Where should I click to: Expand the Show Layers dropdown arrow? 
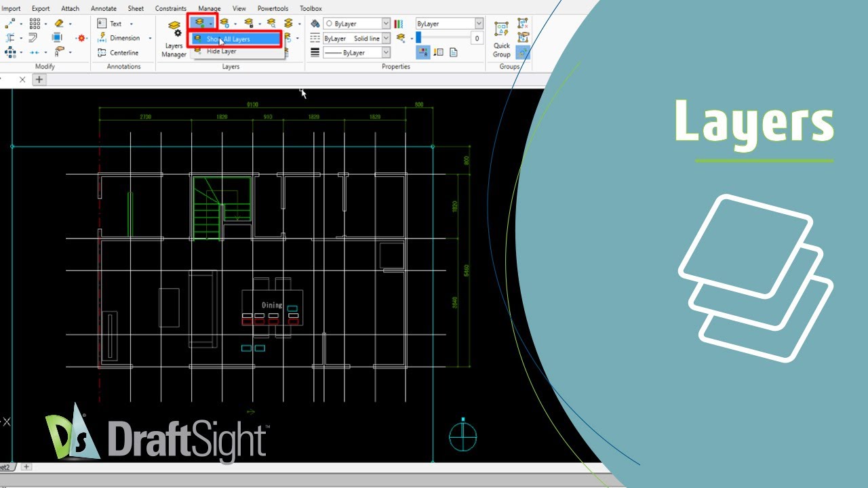211,24
